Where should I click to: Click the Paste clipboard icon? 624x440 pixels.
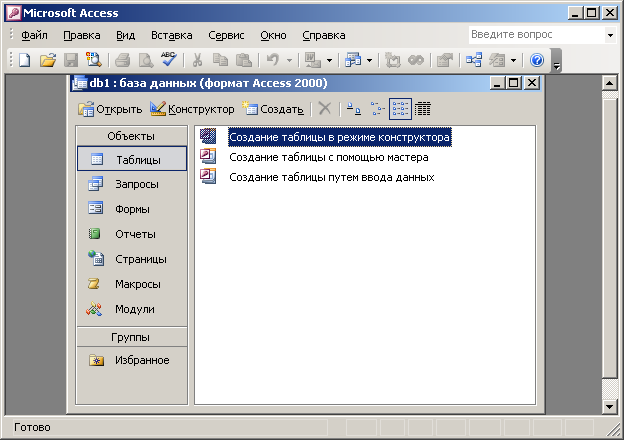[244, 60]
